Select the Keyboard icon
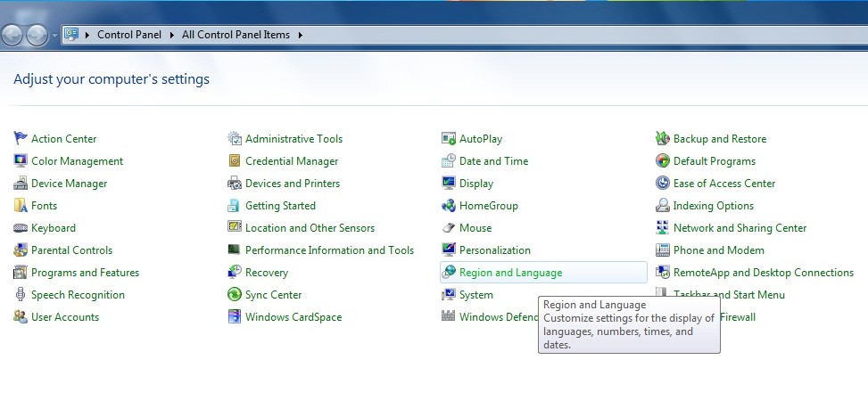Image resolution: width=868 pixels, height=409 pixels. 21,228
